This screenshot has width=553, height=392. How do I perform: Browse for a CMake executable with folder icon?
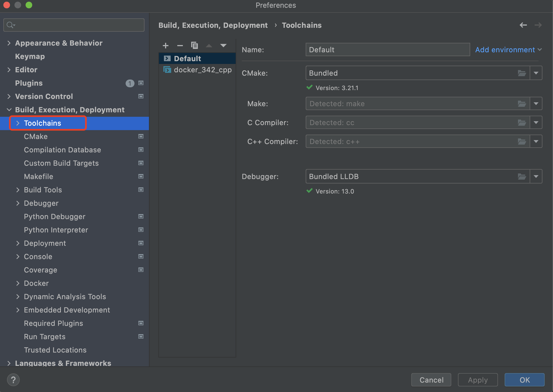tap(522, 73)
